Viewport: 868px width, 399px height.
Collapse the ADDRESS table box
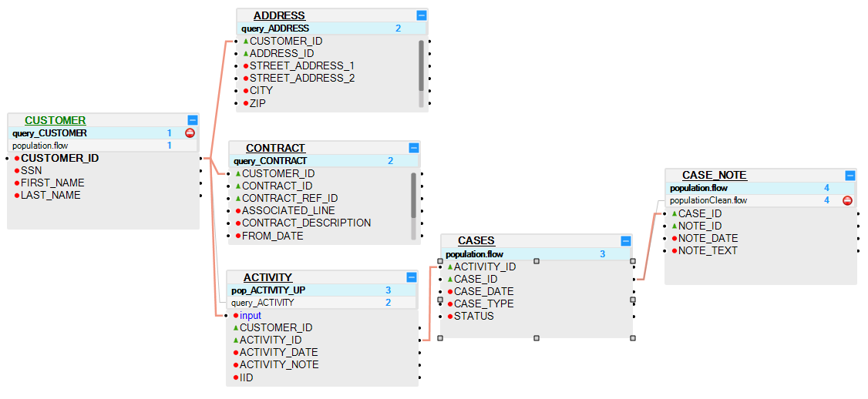click(x=421, y=15)
